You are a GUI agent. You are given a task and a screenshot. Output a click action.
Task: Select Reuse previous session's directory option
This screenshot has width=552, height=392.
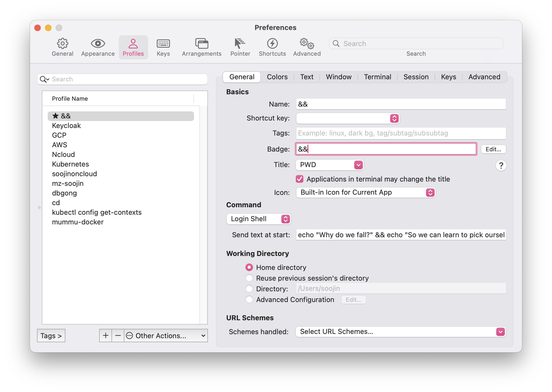click(x=249, y=278)
